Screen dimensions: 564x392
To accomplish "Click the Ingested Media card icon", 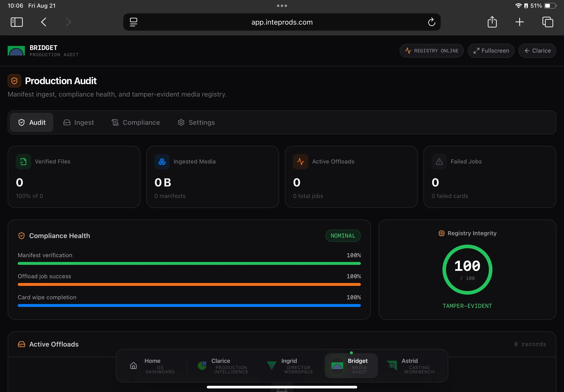I will 162,162.
